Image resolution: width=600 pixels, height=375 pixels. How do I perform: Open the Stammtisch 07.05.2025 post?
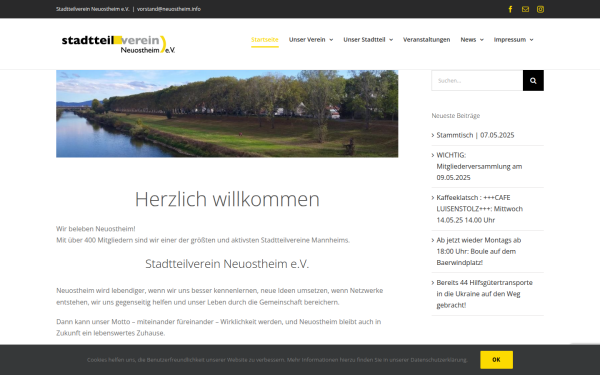tap(475, 135)
